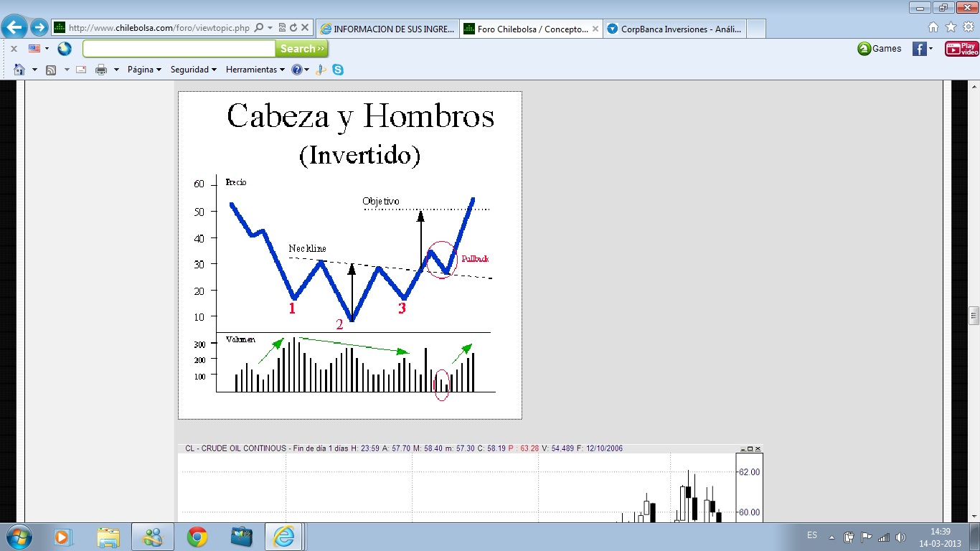980x551 pixels.
Task: Expand the RSS feeds dropdown arrow
Action: point(67,70)
